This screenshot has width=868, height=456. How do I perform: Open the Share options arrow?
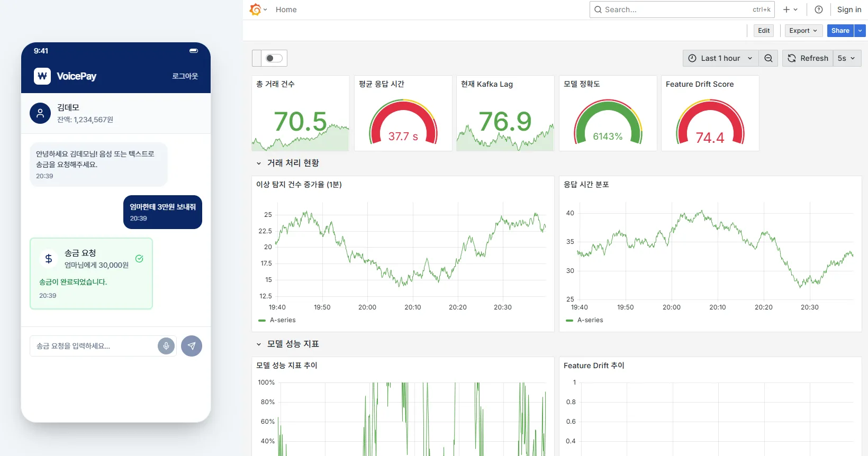point(860,31)
